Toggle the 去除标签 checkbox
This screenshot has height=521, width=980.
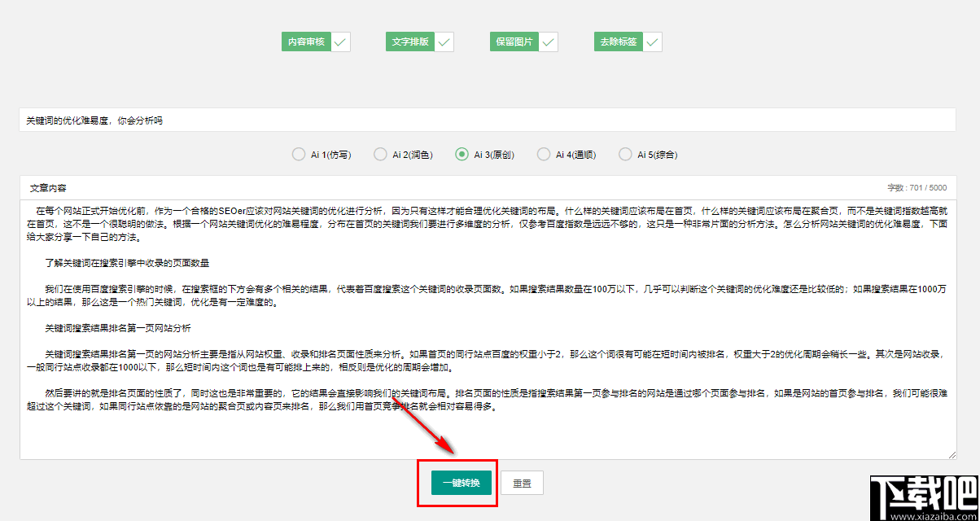(628, 42)
